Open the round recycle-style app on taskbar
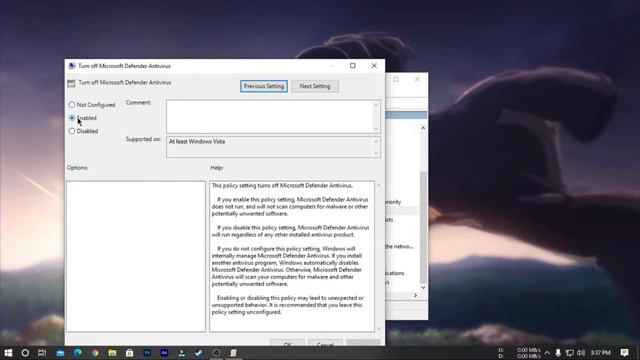Viewport: 640px width, 360px height. point(216,353)
